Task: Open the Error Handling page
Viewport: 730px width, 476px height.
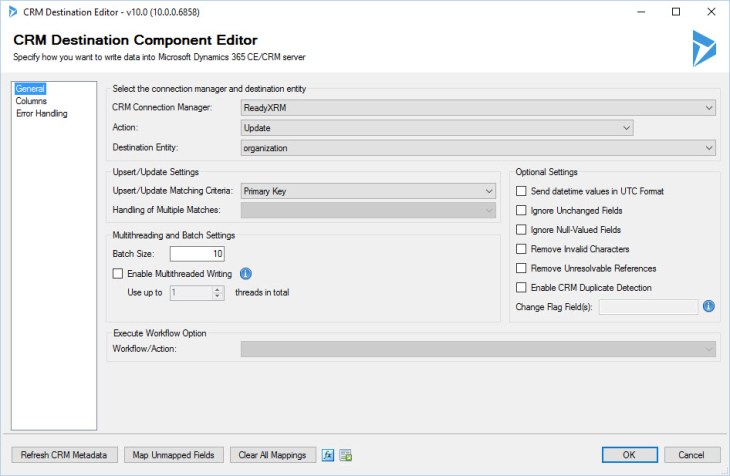Action: [x=41, y=113]
